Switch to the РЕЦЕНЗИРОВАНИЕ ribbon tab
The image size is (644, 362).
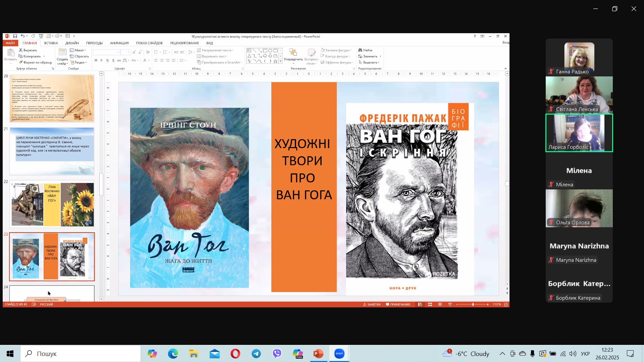pos(184,43)
